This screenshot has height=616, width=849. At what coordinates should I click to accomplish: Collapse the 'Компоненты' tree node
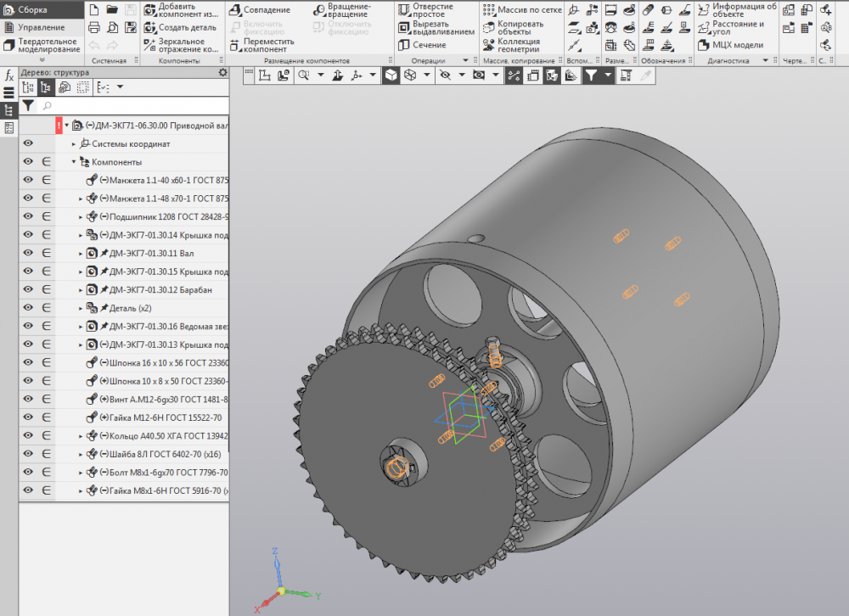[x=74, y=162]
